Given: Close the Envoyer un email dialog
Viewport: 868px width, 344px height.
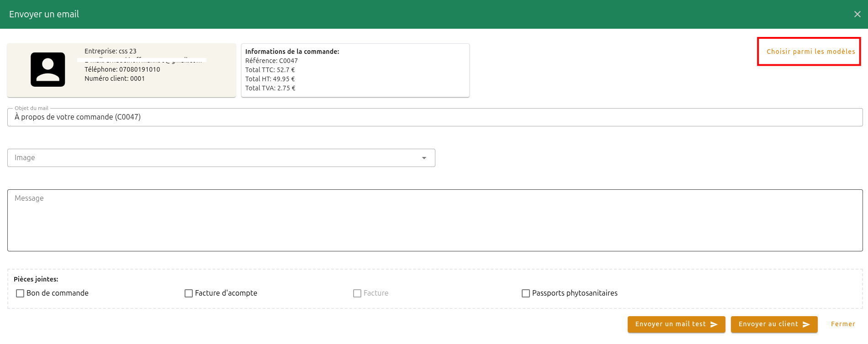Looking at the screenshot, I should (x=857, y=14).
